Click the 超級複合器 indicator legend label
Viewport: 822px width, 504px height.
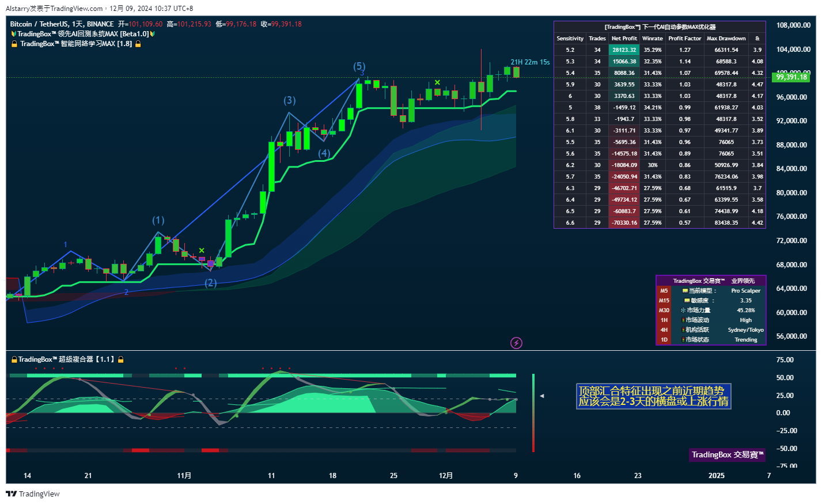(66, 359)
